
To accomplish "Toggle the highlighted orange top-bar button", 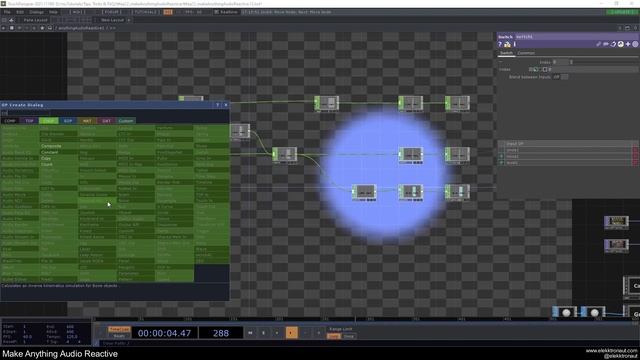I will click(168, 12).
